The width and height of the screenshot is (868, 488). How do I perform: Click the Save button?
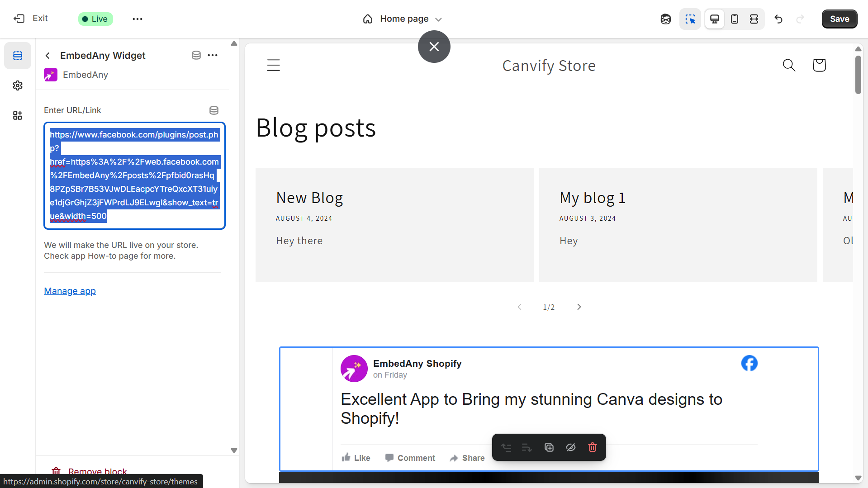(x=839, y=19)
